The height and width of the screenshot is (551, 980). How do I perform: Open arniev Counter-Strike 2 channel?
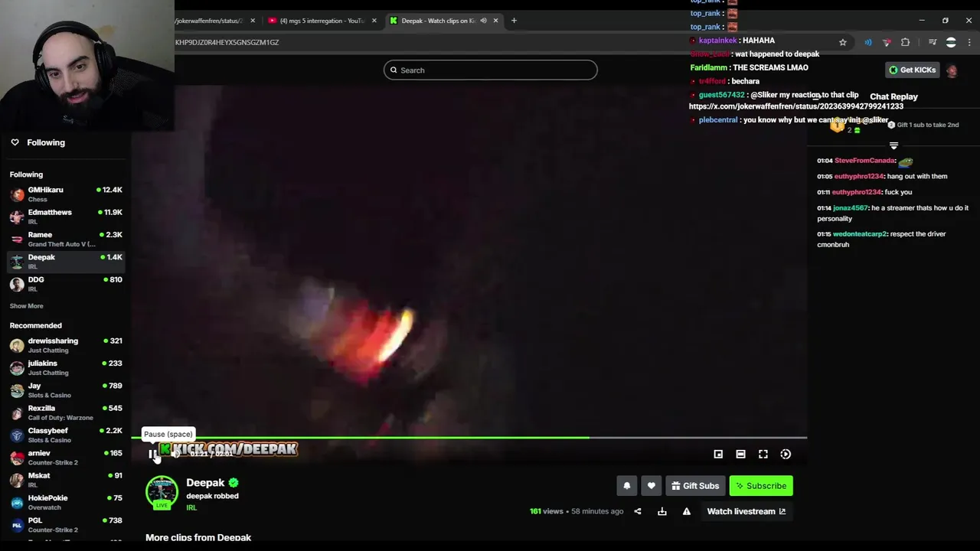(x=66, y=458)
